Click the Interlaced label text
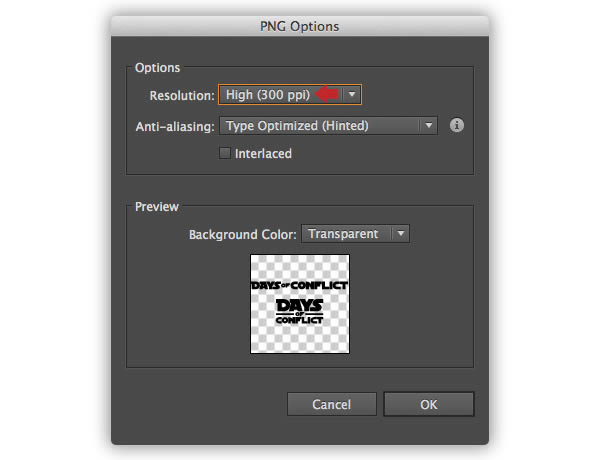Image resolution: width=600 pixels, height=460 pixels. tap(263, 153)
